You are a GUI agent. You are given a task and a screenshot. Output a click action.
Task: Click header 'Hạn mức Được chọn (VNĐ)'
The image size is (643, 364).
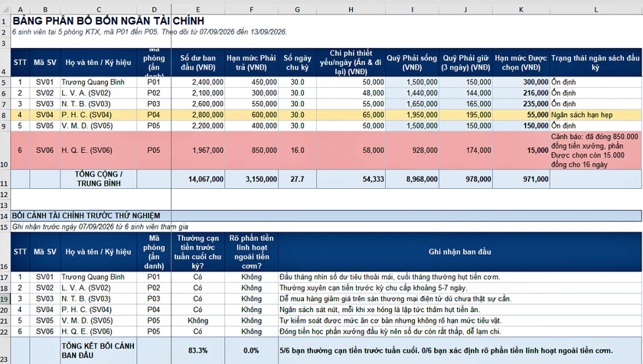pos(521,63)
